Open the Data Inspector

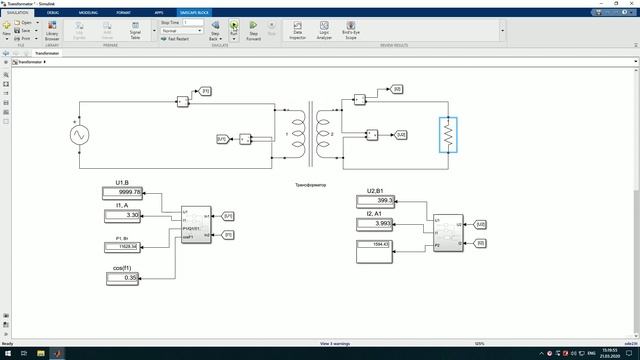click(x=298, y=31)
